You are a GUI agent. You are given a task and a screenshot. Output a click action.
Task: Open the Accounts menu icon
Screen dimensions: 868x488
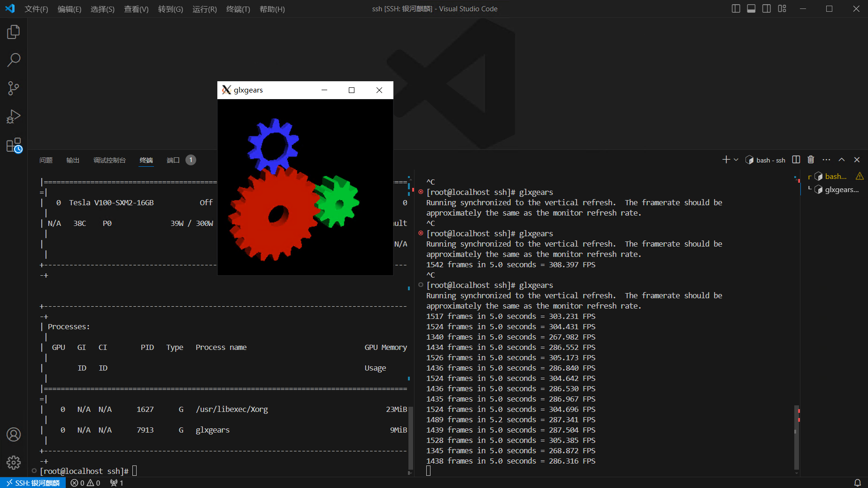[x=14, y=434]
